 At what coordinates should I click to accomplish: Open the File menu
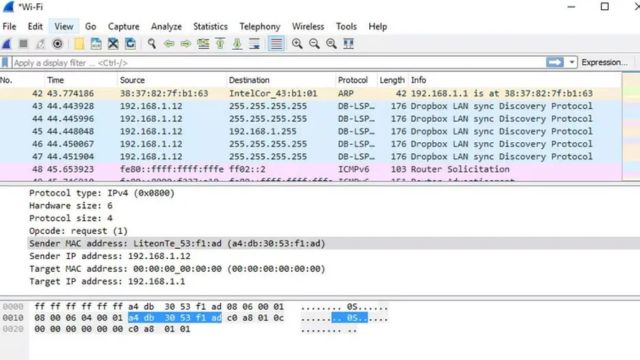click(9, 27)
